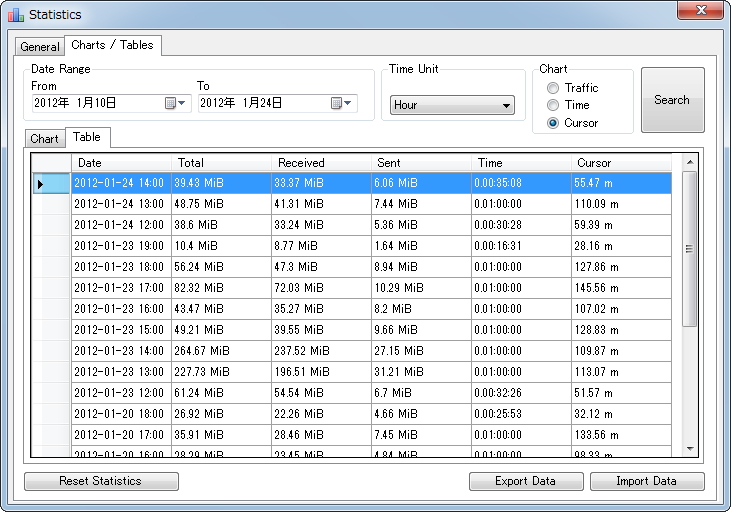Click the Time value 0.00:35:08

[521, 183]
